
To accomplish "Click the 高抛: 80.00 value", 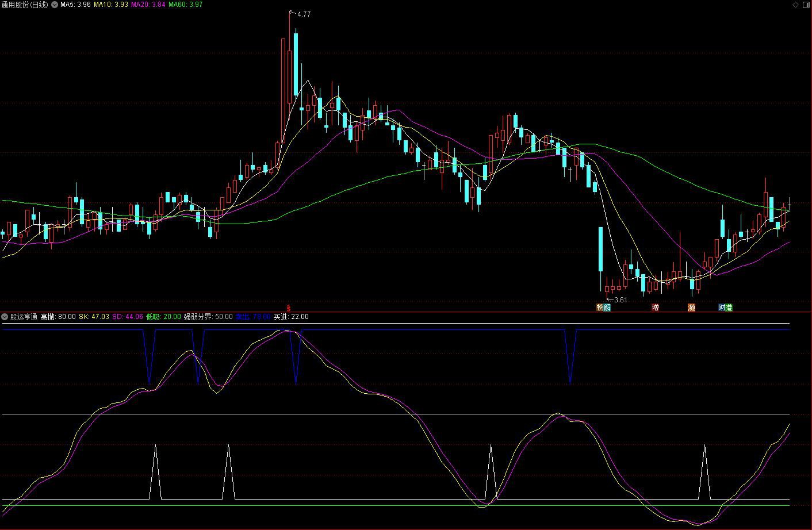I will 58,317.
